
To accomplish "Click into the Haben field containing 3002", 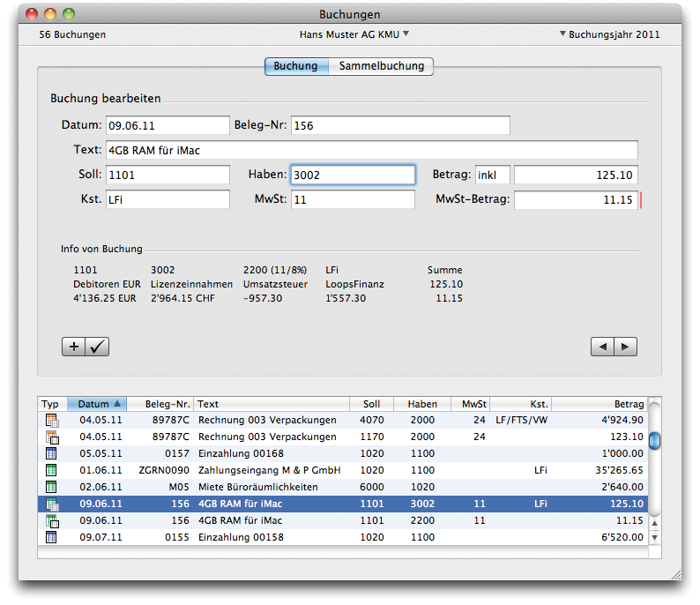I will [353, 175].
